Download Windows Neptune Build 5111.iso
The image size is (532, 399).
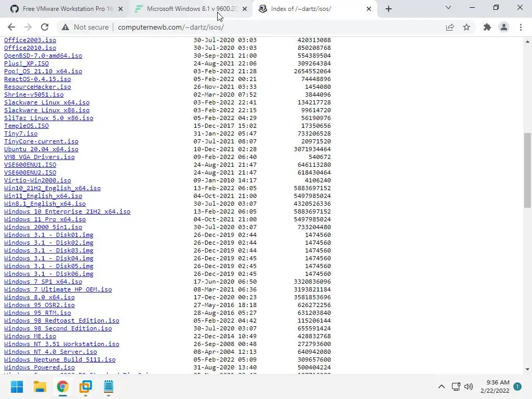[60, 360]
